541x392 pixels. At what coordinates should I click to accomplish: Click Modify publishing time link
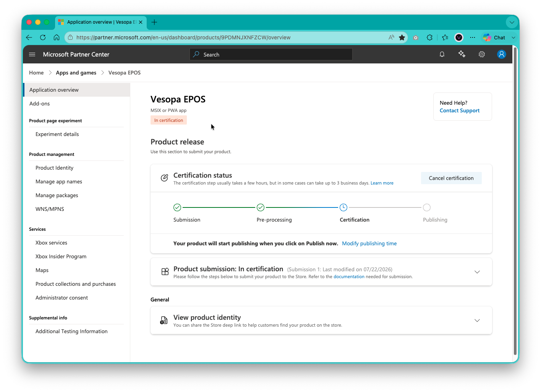pos(369,243)
